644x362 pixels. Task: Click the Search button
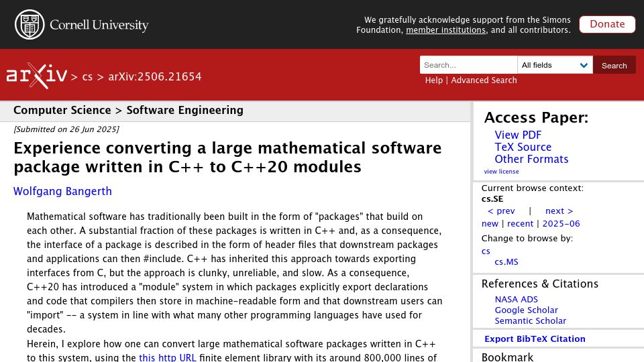pyautogui.click(x=614, y=65)
